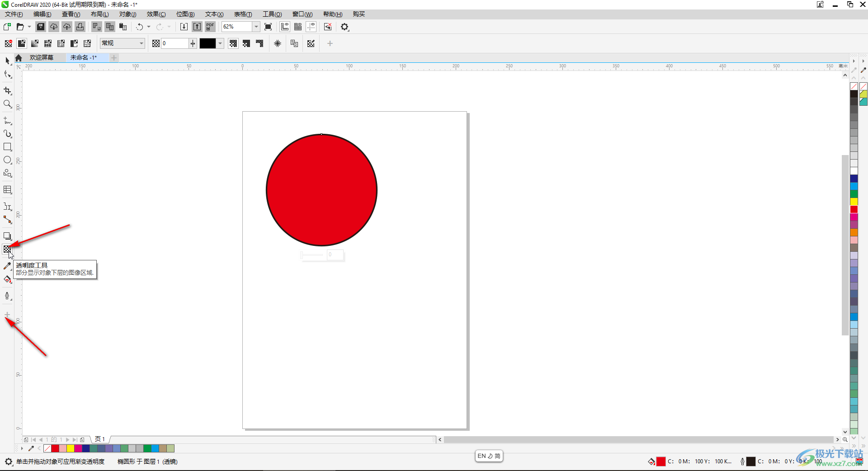This screenshot has width=868, height=471.
Task: Click the full-screen preview icon
Action: 268,27
